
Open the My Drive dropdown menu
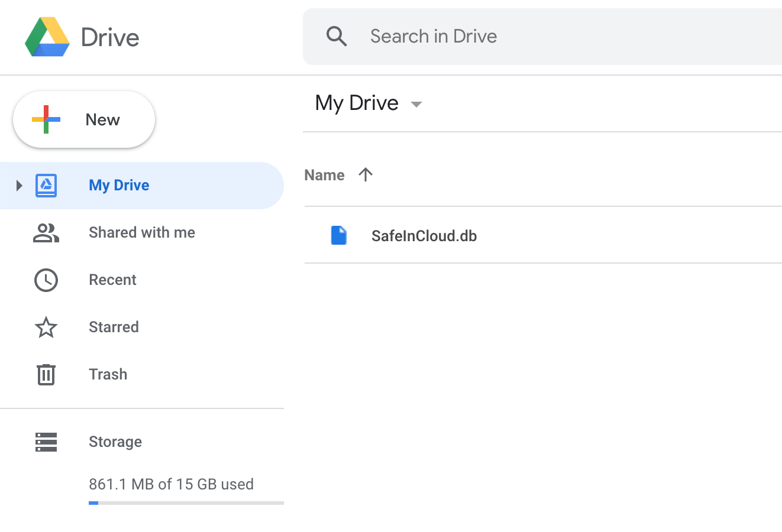416,104
